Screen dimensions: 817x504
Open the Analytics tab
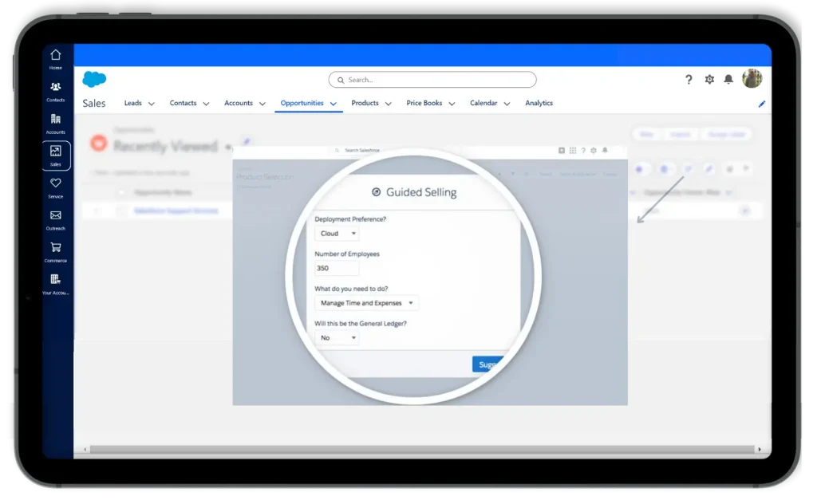(x=539, y=103)
